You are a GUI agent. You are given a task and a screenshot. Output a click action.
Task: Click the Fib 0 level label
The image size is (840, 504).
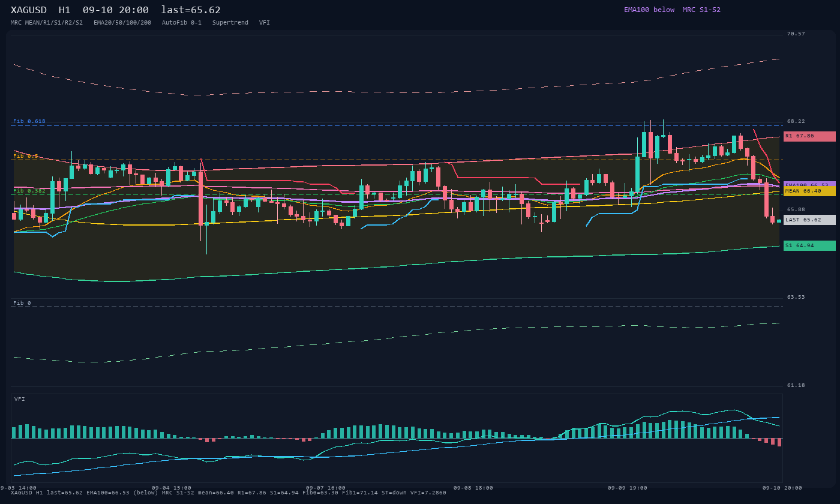[x=22, y=303]
